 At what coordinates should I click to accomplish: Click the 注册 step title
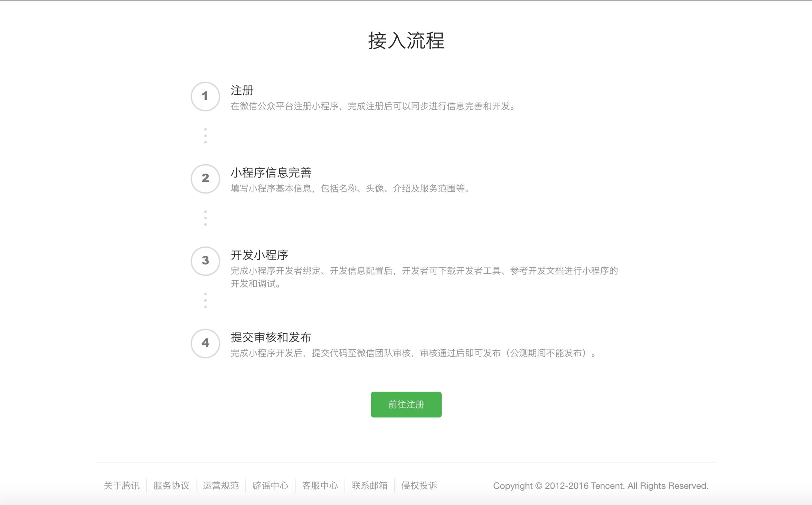point(242,90)
